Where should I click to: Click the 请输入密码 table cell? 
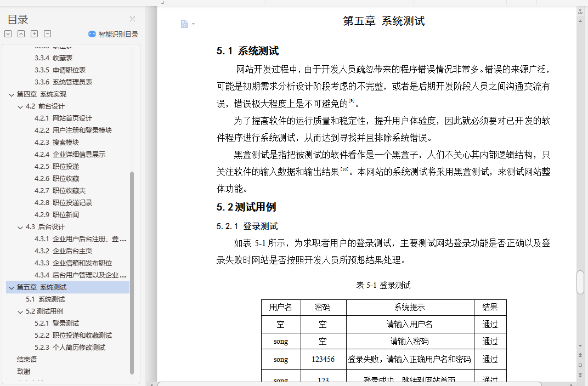pyautogui.click(x=410, y=341)
